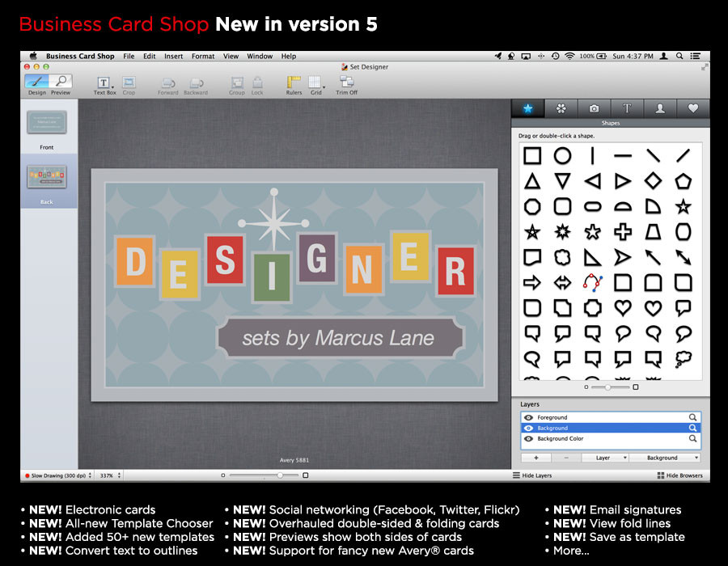Open the 337% zoom level dropdown
Image resolution: width=728 pixels, height=566 pixels.
pyautogui.click(x=111, y=475)
